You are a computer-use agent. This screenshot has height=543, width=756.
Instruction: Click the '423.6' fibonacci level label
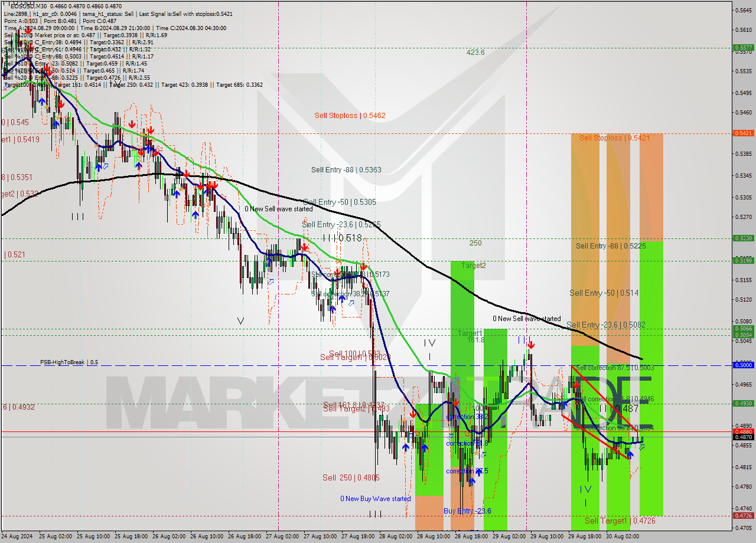coord(475,53)
